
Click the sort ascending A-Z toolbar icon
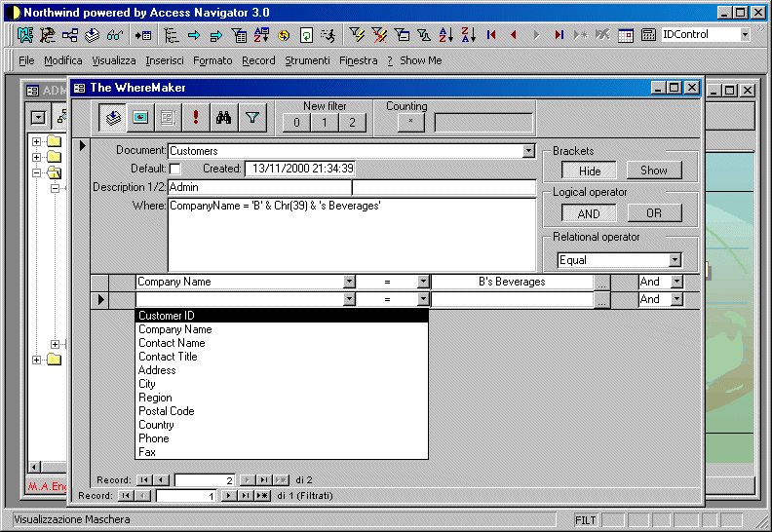(445, 35)
